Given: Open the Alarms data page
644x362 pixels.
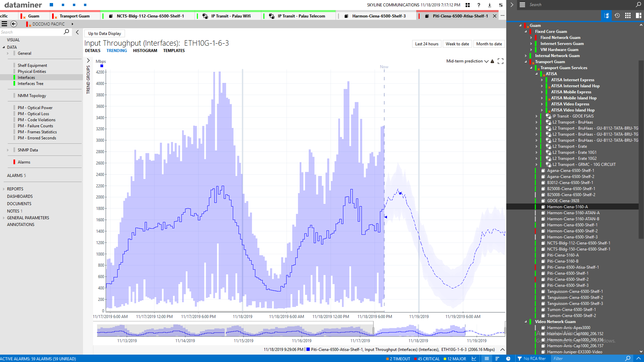Looking at the screenshot, I should pyautogui.click(x=24, y=162).
